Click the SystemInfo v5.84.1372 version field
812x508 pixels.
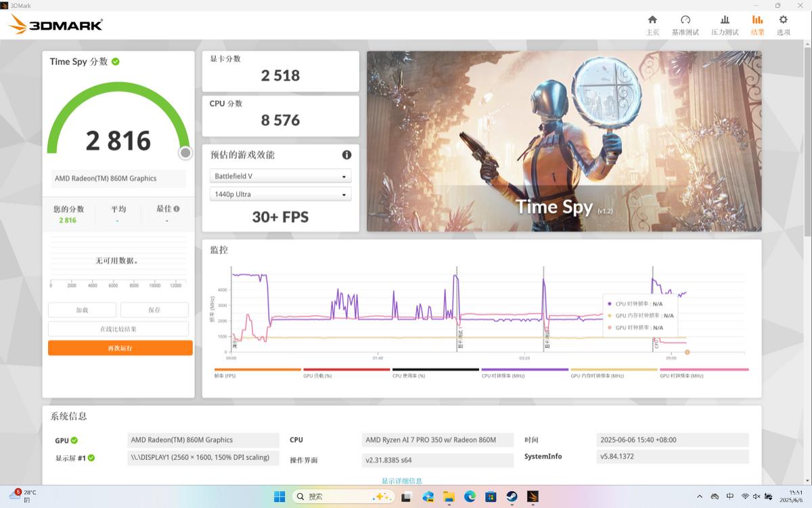click(673, 457)
